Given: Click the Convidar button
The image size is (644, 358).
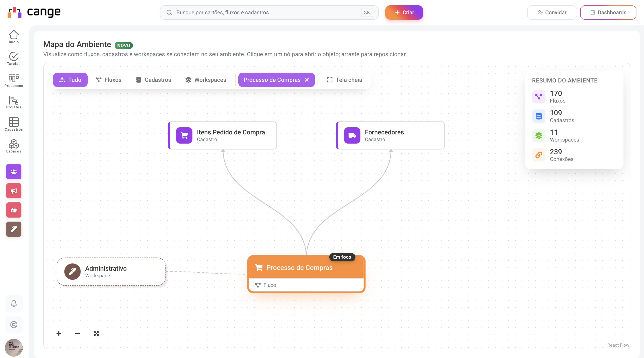Looking at the screenshot, I should pos(552,12).
